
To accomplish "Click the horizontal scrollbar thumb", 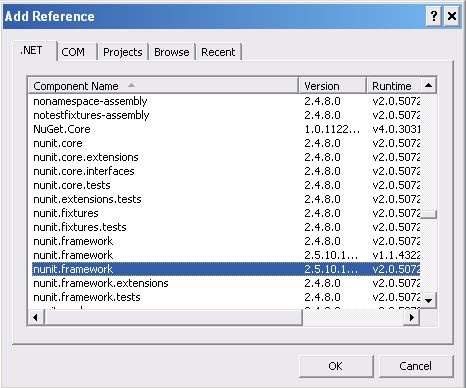I will pos(173,317).
